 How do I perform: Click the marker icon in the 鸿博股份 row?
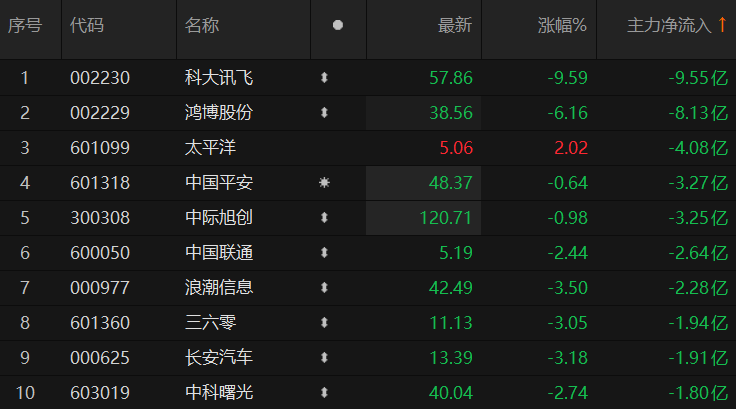coord(324,112)
